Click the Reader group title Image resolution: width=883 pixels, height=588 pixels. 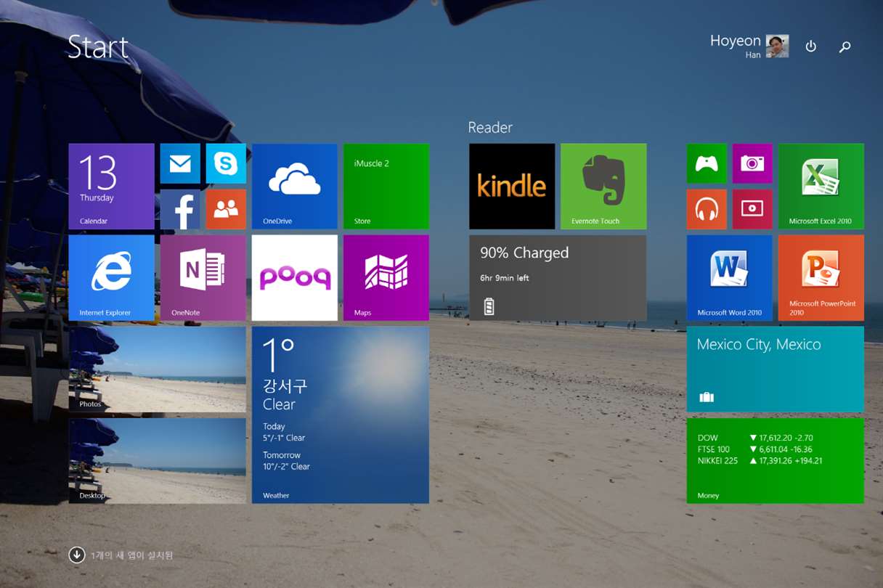tap(490, 127)
